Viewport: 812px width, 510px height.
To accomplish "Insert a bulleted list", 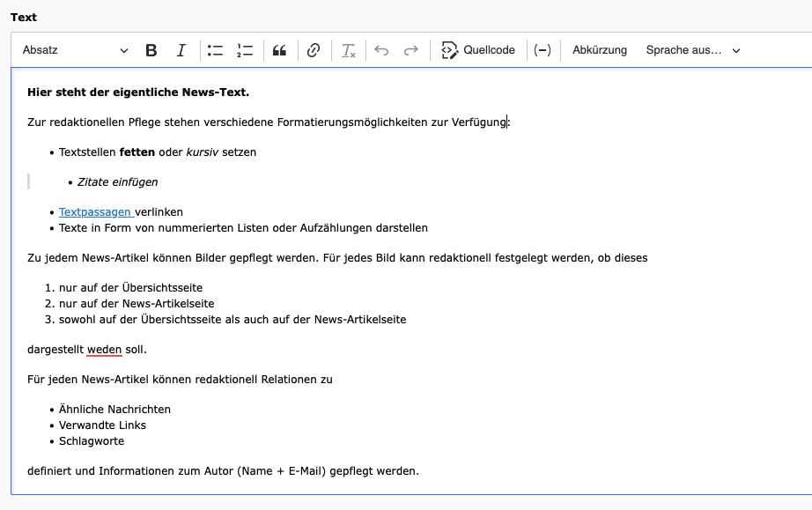I will (x=215, y=50).
